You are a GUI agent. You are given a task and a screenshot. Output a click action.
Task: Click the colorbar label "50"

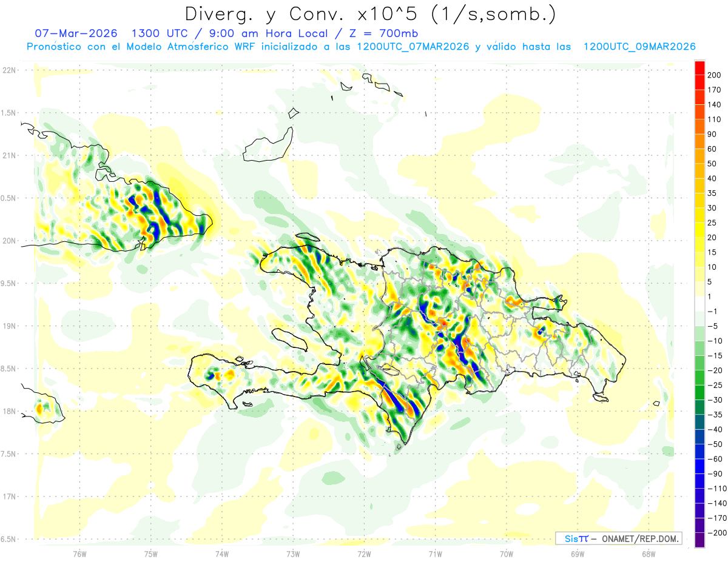point(712,164)
